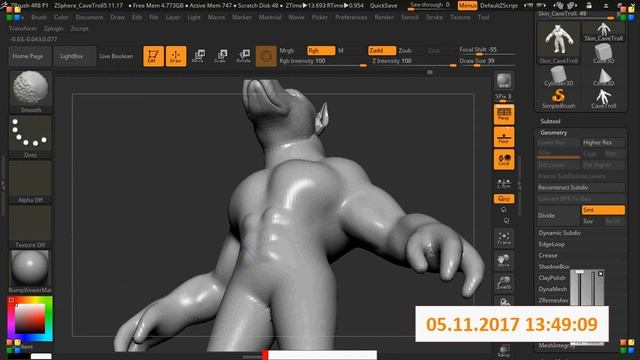Select the Cylinder3D tool
640x360 pixels.
coord(558,76)
